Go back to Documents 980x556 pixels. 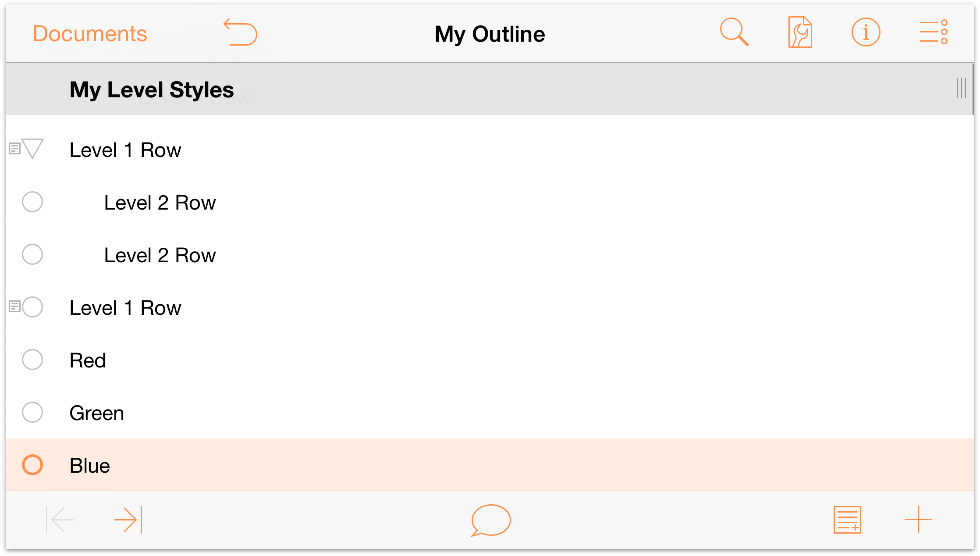pyautogui.click(x=90, y=34)
